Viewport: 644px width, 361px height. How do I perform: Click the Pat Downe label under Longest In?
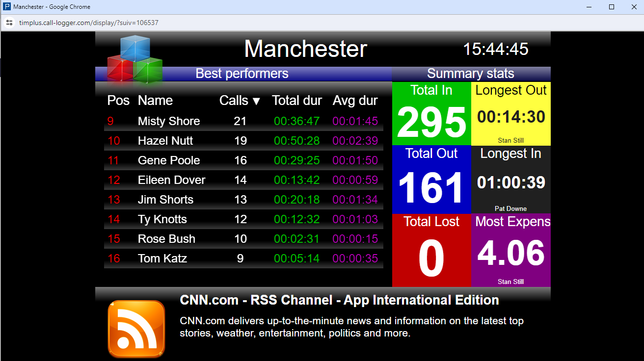coord(510,208)
